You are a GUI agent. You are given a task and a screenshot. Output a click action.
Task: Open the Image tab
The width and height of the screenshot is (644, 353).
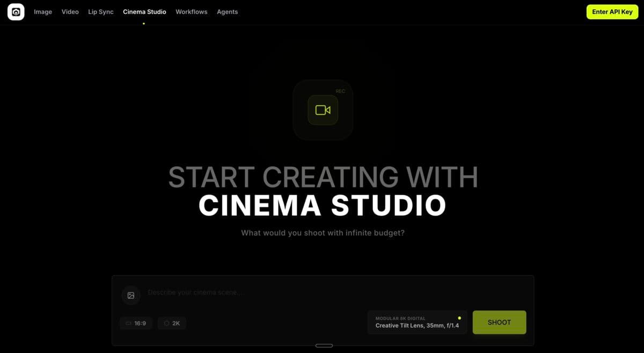(x=43, y=12)
